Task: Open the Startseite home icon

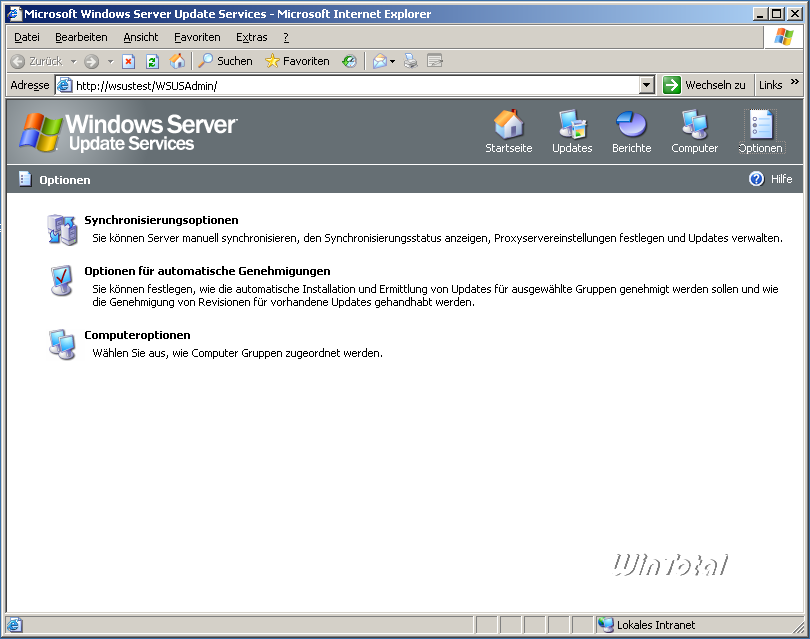Action: (508, 124)
